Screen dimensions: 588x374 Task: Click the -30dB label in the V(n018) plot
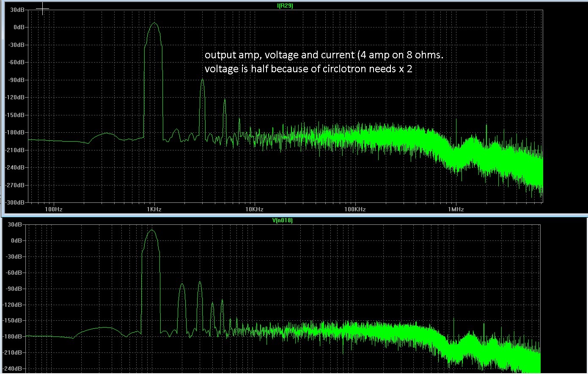point(13,257)
